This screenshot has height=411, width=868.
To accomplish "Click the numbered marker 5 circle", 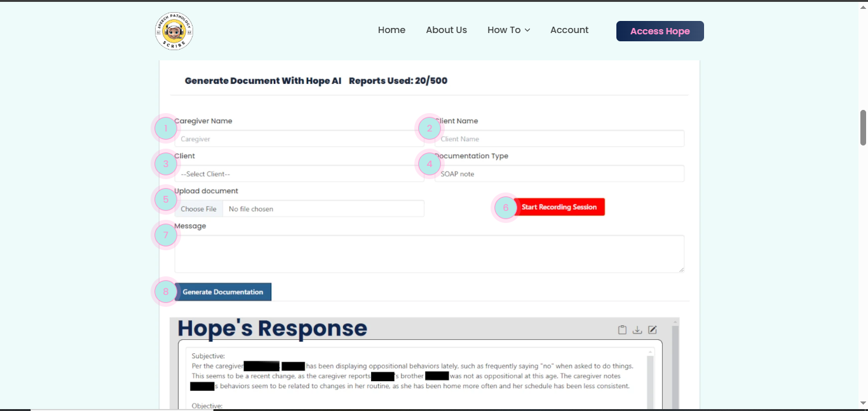I will (x=166, y=199).
